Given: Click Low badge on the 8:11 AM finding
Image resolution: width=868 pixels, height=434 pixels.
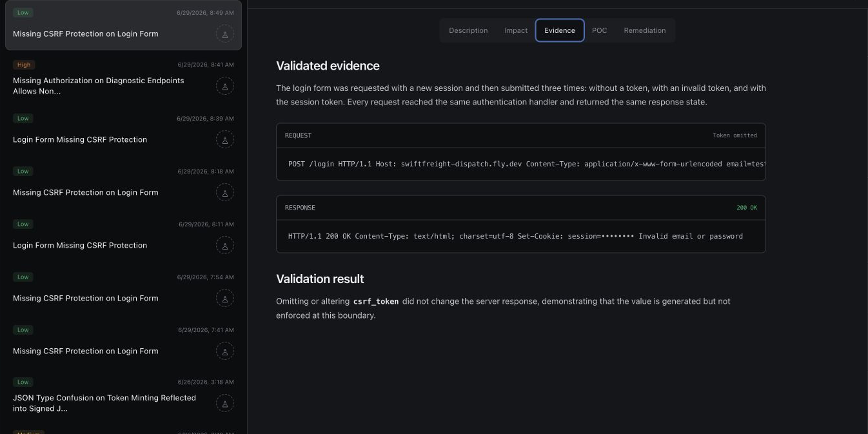Looking at the screenshot, I should click(x=23, y=224).
